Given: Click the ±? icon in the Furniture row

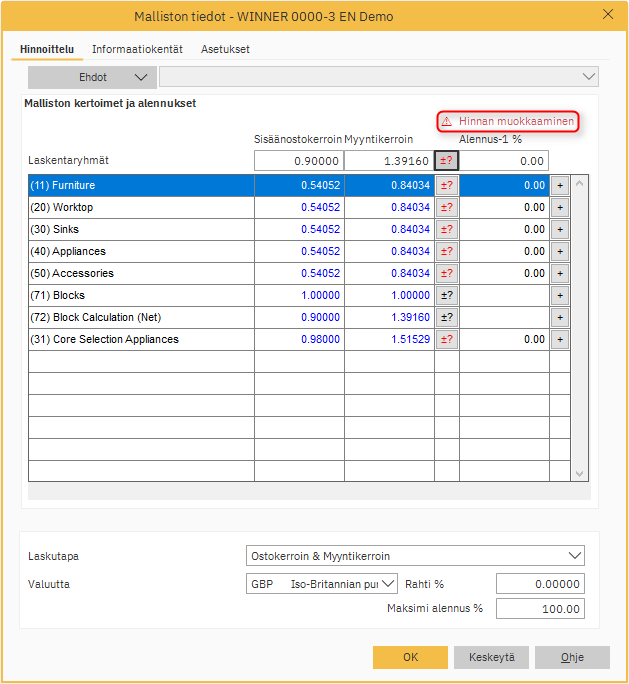Looking at the screenshot, I should 447,185.
